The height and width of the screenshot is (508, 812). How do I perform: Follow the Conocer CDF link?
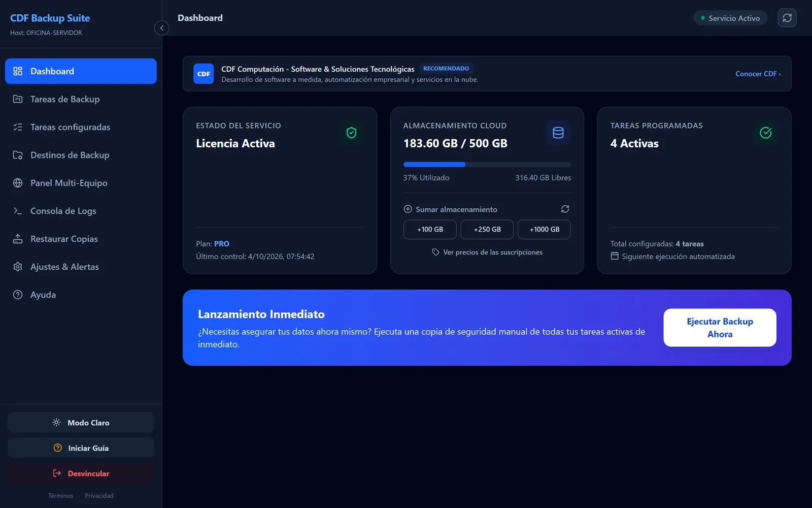pyautogui.click(x=758, y=74)
